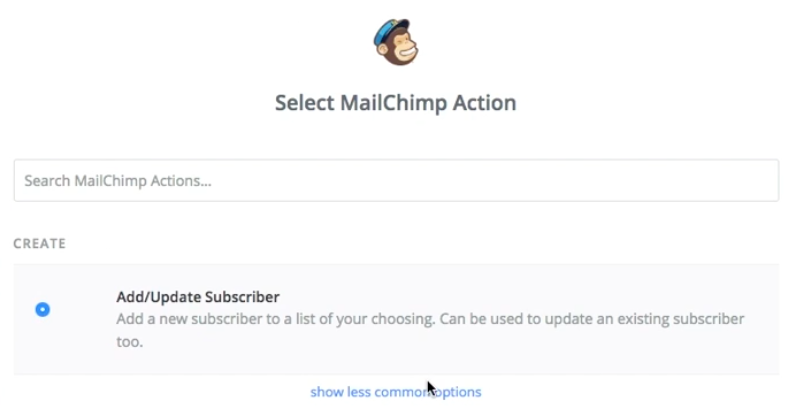Viewport: 789px width, 409px height.
Task: Click the blue dot of the selected radio
Action: (x=43, y=309)
